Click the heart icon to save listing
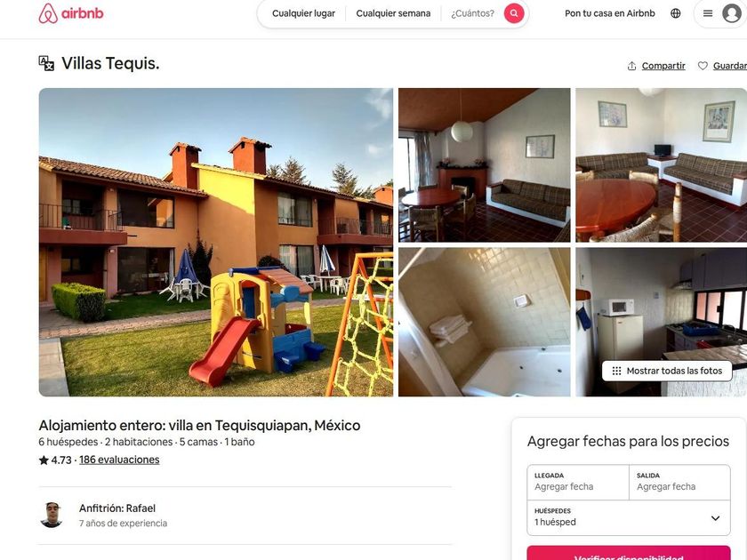Image resolution: width=747 pixels, height=560 pixels. click(703, 66)
